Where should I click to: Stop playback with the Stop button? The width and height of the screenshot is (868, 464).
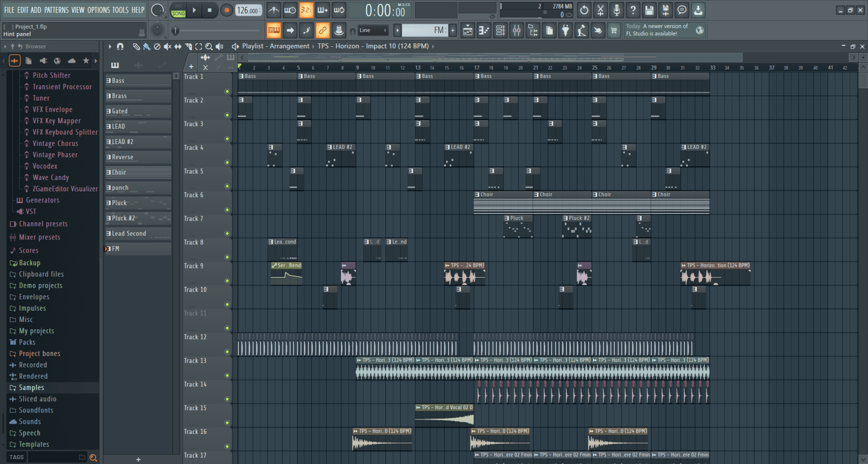coord(209,10)
